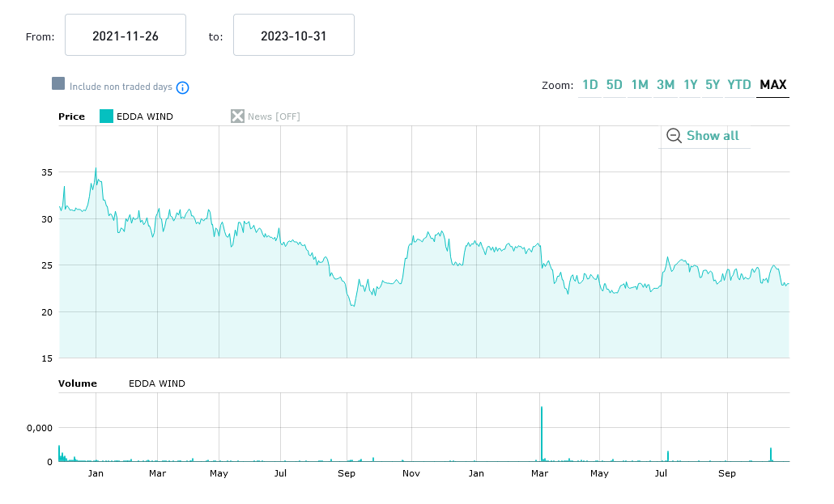Choose the MAX zoom option
Image resolution: width=834 pixels, height=504 pixels.
tap(773, 85)
